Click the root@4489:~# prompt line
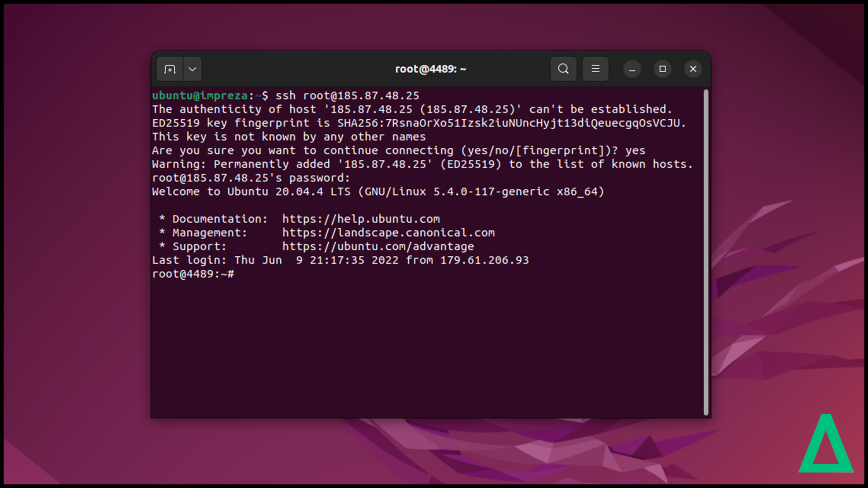 click(193, 274)
